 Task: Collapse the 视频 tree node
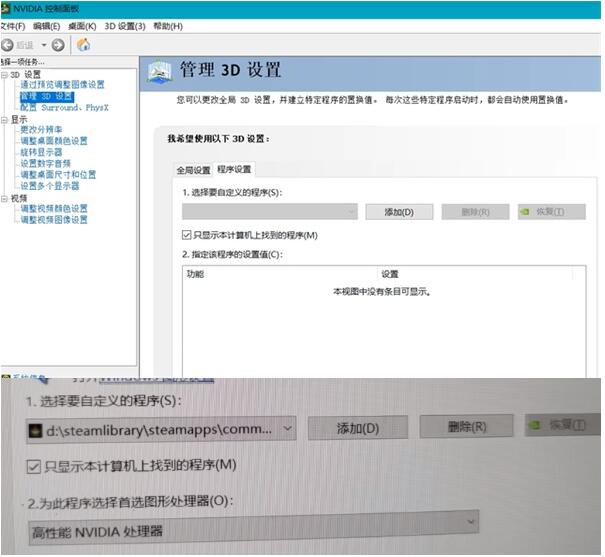[x=4, y=199]
